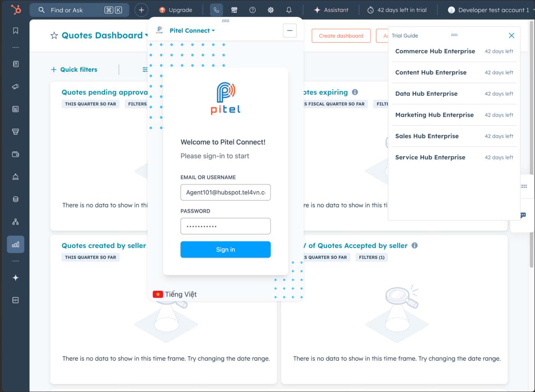
Task: Go to HubSpot home via sprocket logo
Action: [16, 9]
